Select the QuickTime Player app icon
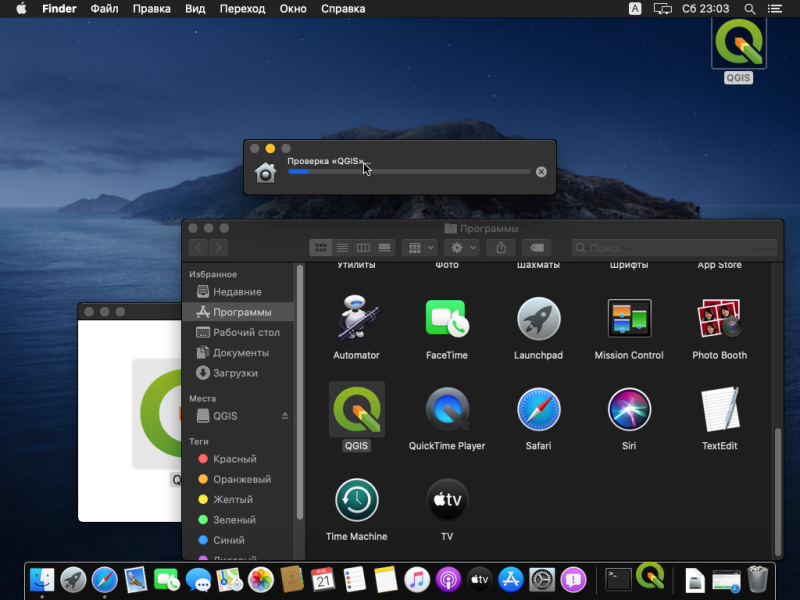 click(x=447, y=409)
